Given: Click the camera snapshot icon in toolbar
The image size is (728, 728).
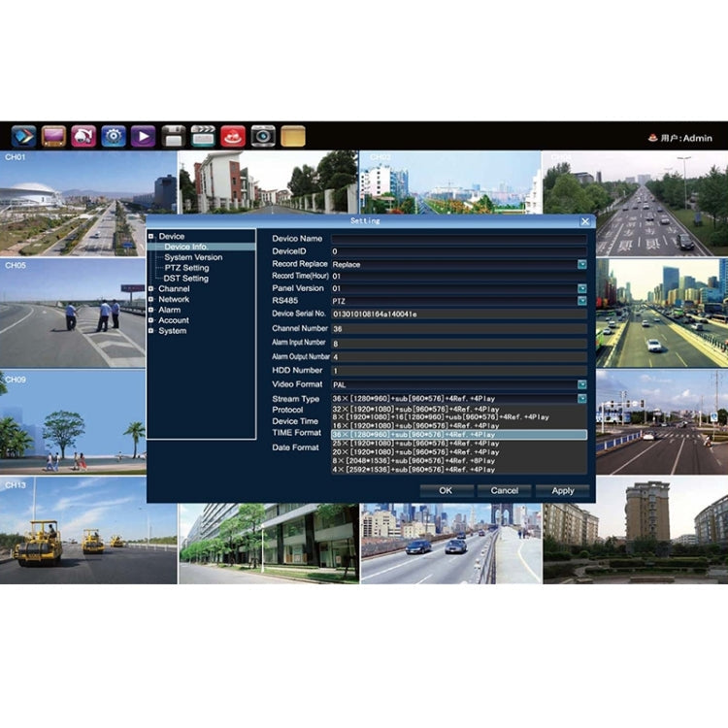Looking at the screenshot, I should (263, 136).
